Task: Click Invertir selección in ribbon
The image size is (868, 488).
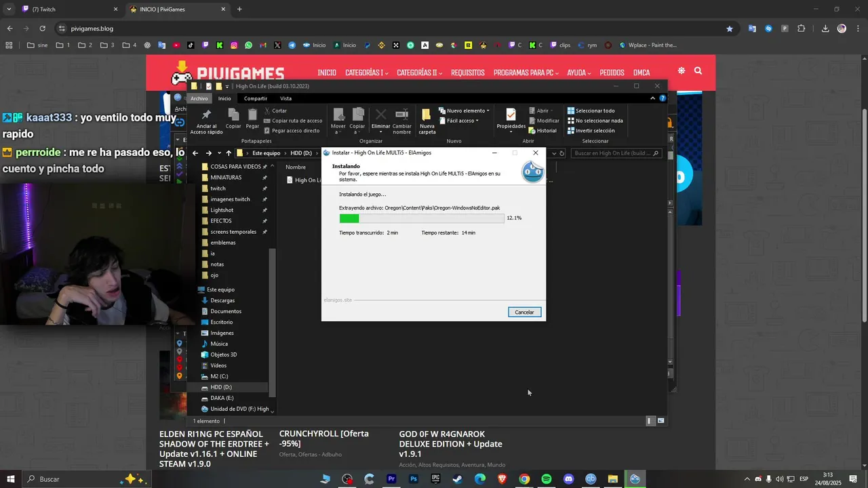Action: (x=591, y=131)
